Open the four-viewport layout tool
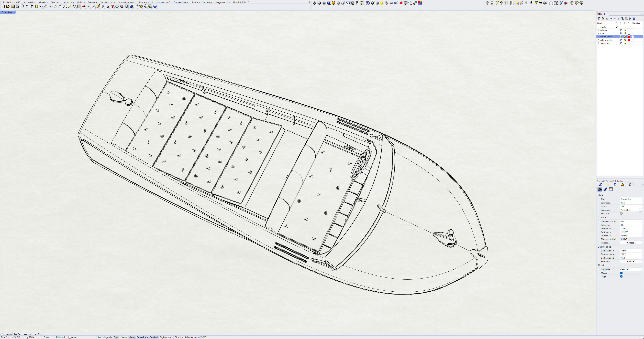Image resolution: width=644 pixels, height=339 pixels. tap(79, 6)
